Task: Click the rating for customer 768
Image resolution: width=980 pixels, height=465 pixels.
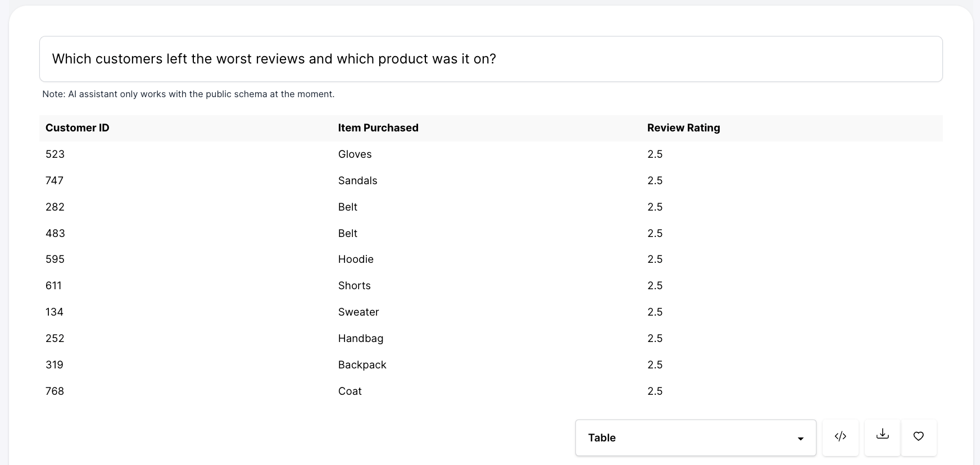Action: (655, 391)
